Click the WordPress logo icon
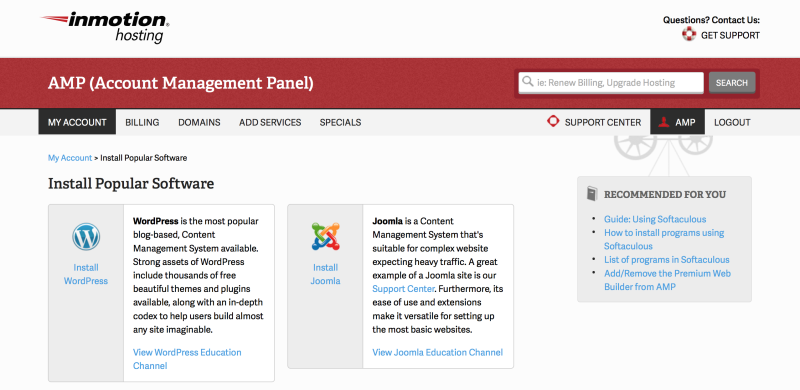The width and height of the screenshot is (800, 390). coord(86,237)
